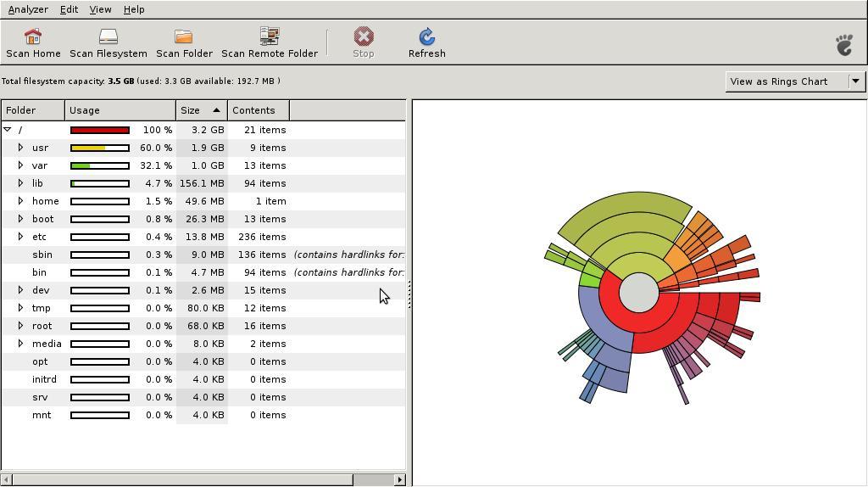Click the 26.3 MB size value
This screenshot has width=868, height=487.
click(x=204, y=219)
